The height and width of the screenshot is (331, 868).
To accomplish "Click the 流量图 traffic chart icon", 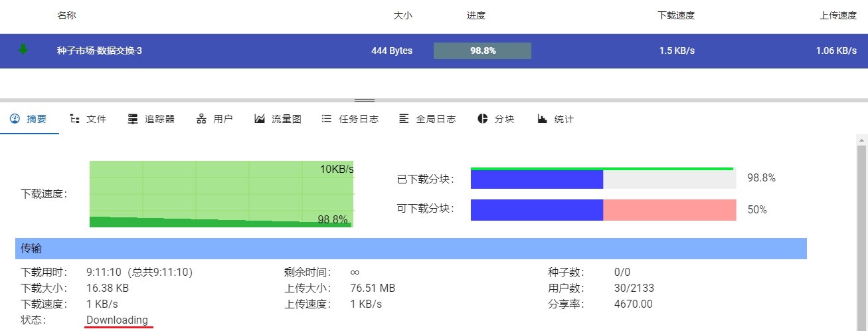I will 260,119.
